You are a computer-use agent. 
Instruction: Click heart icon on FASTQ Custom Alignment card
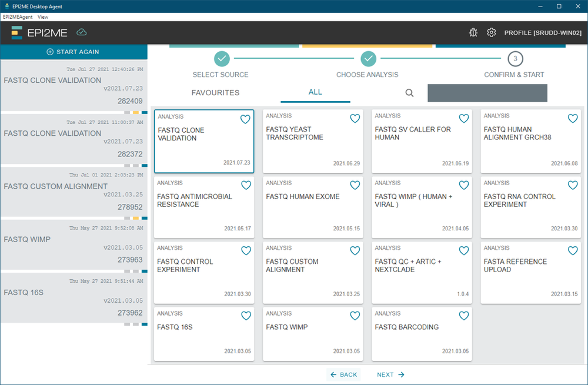355,250
